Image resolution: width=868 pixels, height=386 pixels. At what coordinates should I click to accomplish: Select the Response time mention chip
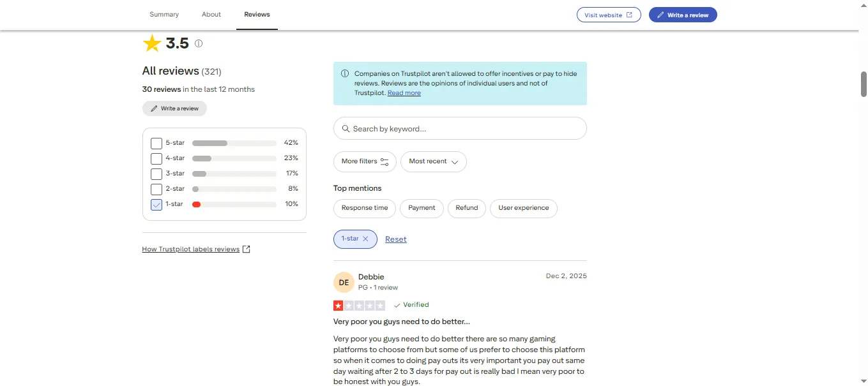point(365,208)
